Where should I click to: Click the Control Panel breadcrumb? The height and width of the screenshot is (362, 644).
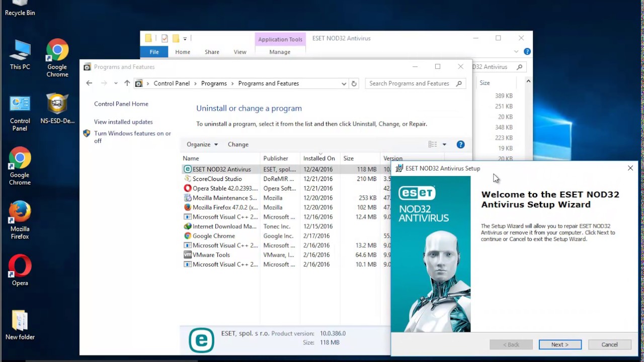coord(172,83)
